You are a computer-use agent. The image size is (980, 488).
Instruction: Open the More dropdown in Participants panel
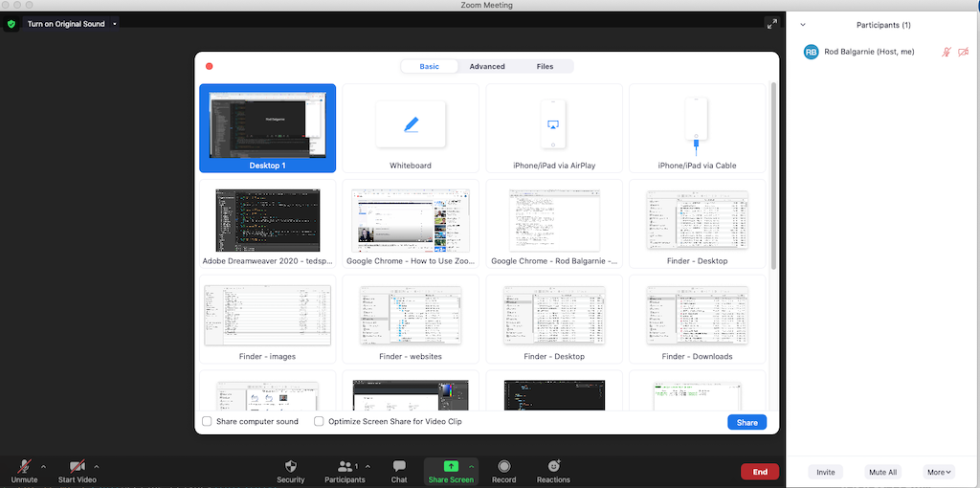coord(939,472)
